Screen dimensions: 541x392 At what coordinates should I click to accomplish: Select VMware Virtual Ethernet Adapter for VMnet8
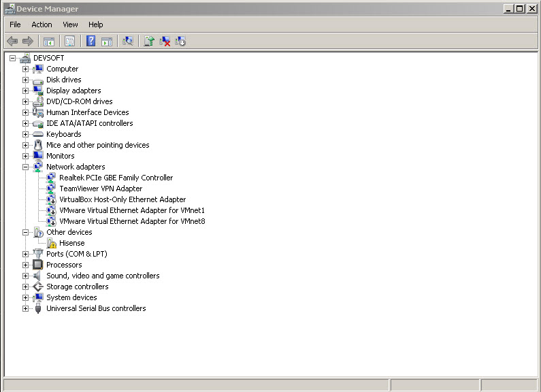point(132,221)
